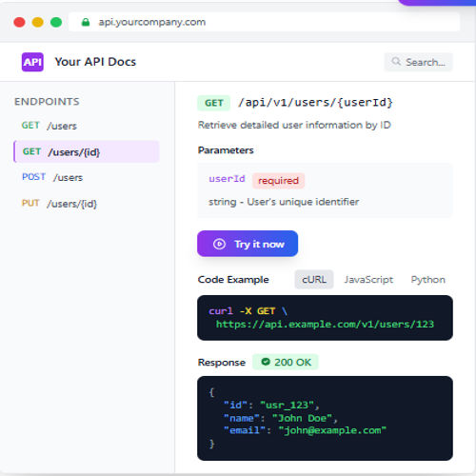
Task: Select the GET /users/{id} endpoint
Action: (x=87, y=151)
